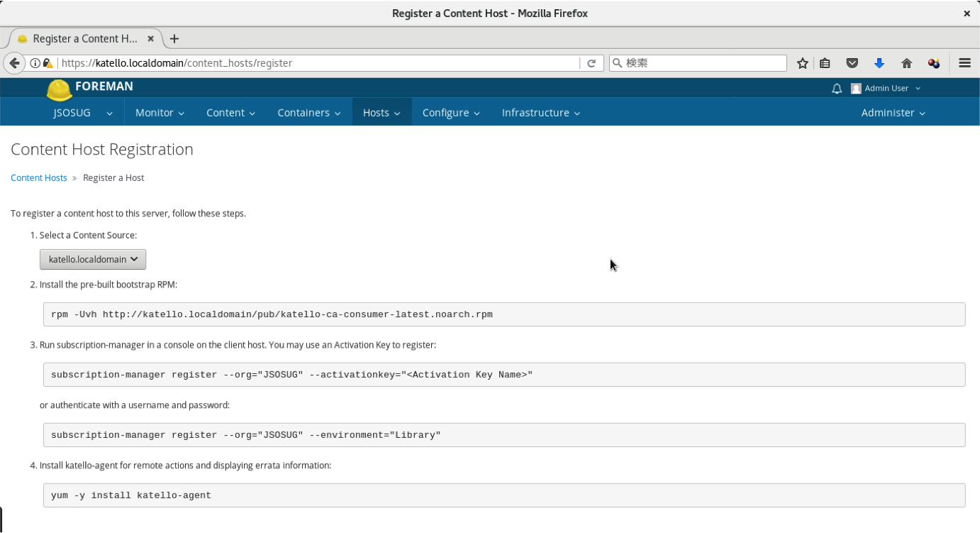The width and height of the screenshot is (980, 533).
Task: Click the search magnifier icon
Action: (x=617, y=63)
